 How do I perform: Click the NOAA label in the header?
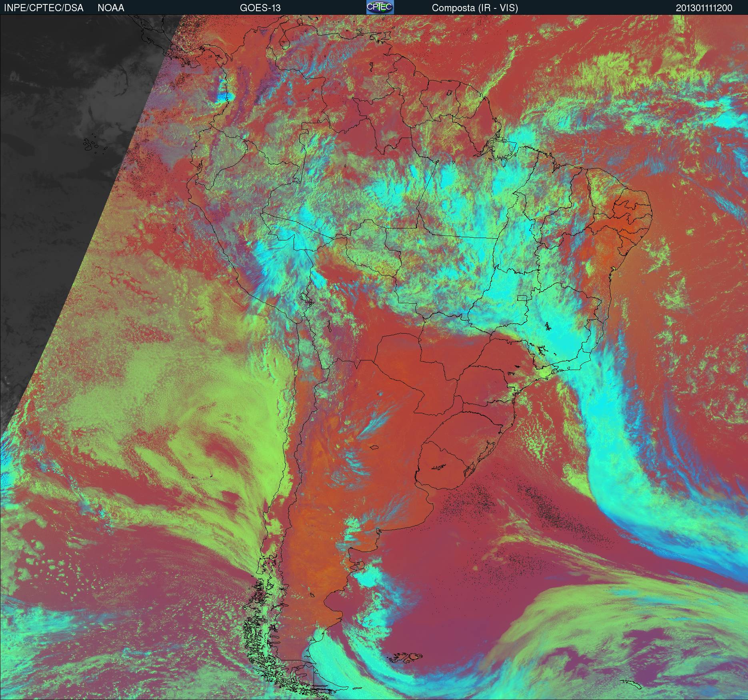[x=111, y=8]
